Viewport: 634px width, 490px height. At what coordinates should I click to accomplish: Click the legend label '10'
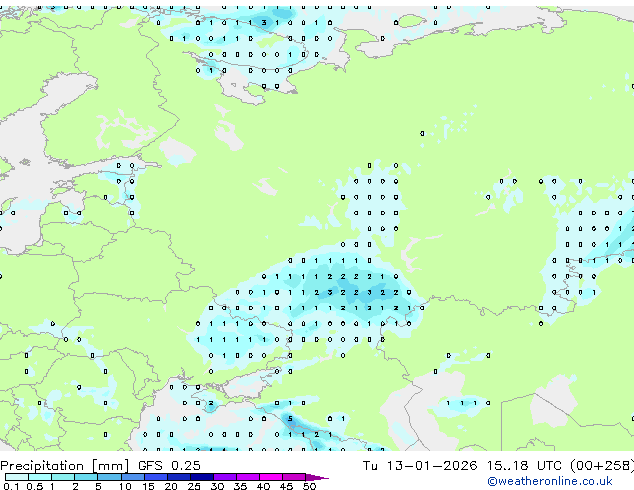pos(125,486)
